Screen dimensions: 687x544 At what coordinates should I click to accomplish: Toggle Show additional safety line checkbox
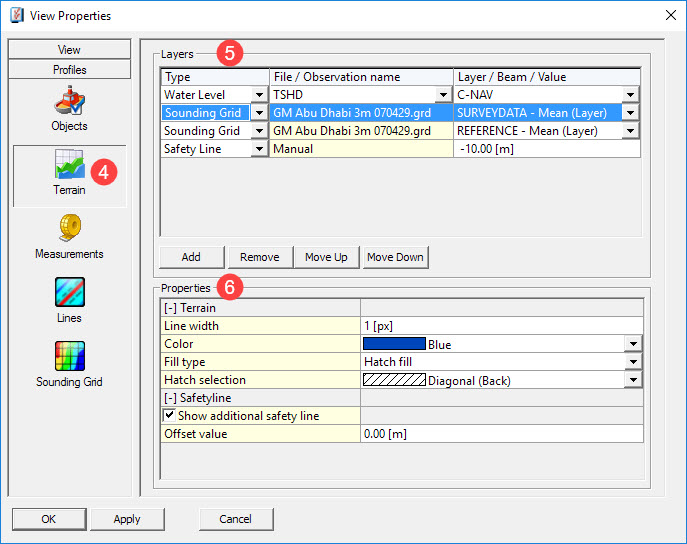pos(169,415)
